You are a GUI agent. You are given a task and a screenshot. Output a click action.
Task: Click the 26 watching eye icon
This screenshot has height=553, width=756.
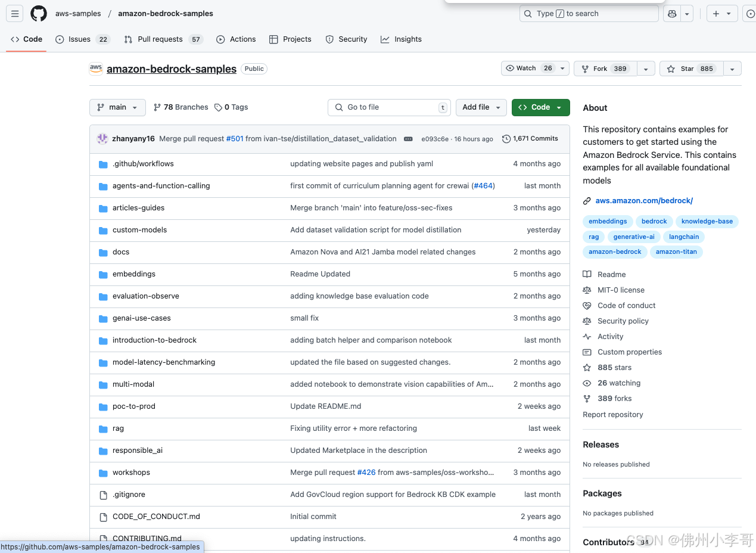pyautogui.click(x=587, y=383)
